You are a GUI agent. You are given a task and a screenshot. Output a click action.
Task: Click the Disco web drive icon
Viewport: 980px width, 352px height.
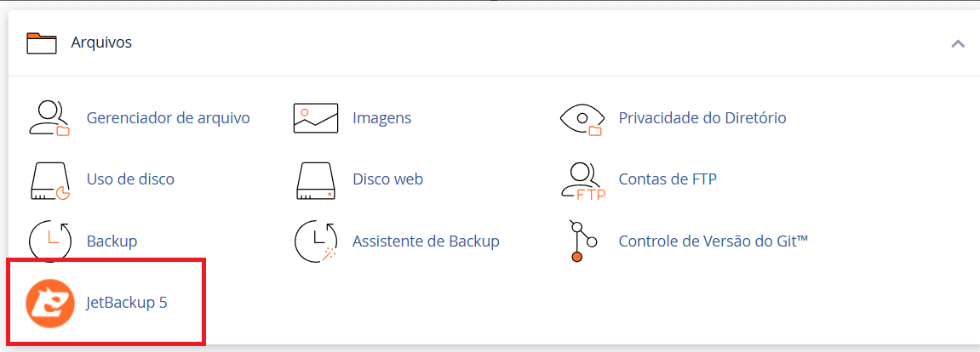[x=316, y=179]
